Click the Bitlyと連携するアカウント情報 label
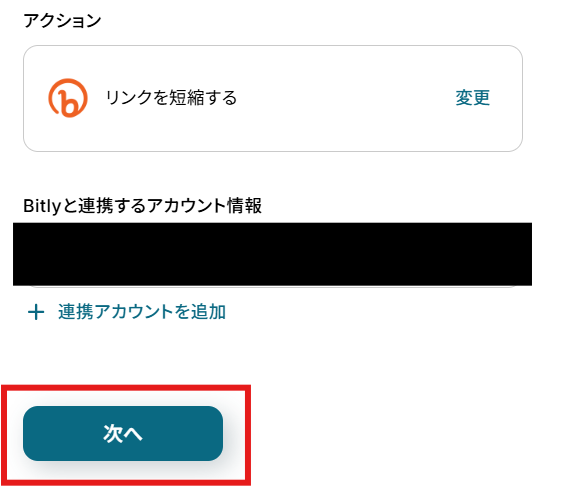This screenshot has width=564, height=486. point(142,206)
